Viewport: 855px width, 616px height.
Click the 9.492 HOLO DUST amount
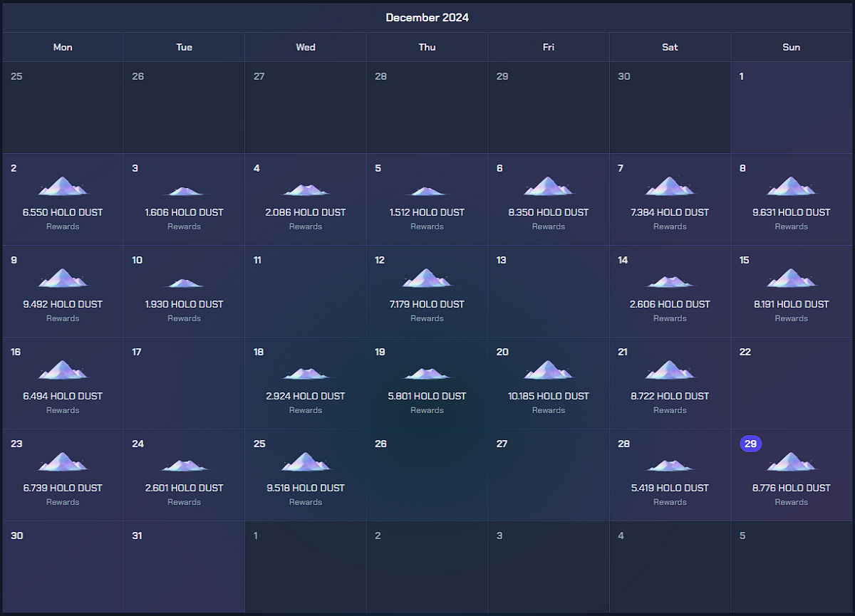point(63,304)
